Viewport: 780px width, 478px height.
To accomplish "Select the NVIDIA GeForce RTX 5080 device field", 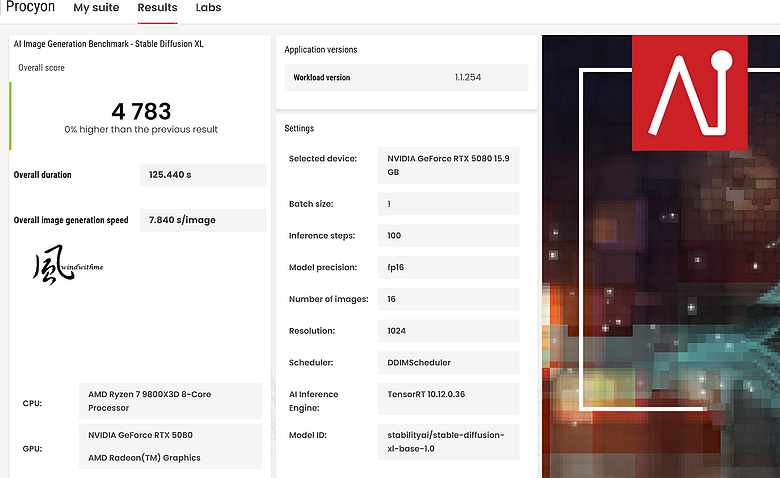I will (x=448, y=165).
